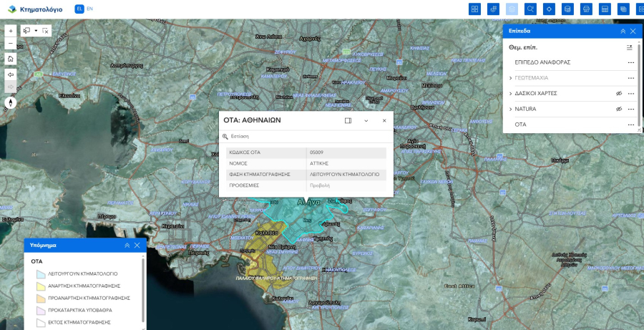Expand the ΓΕΩΤΕΜΑΧΙΑ layer group
Viewport: 644px width, 330px height.
[x=510, y=78]
